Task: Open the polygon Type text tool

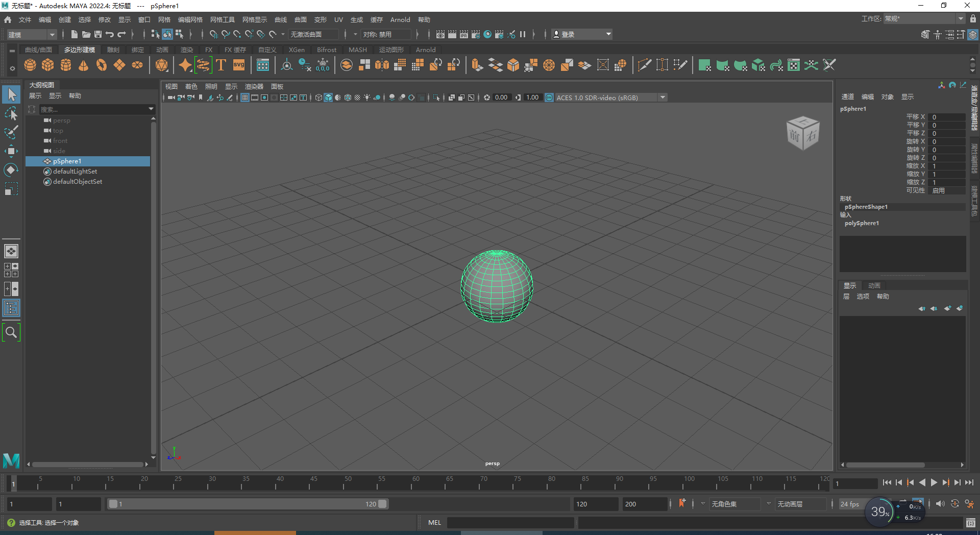Action: tap(221, 65)
